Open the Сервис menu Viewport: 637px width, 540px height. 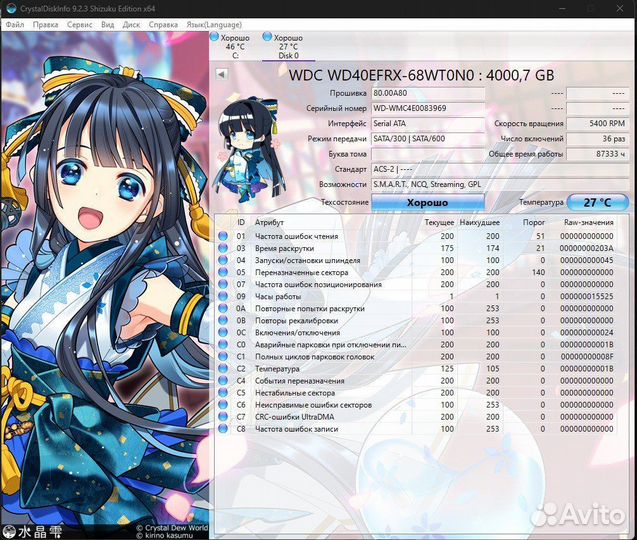(x=79, y=23)
